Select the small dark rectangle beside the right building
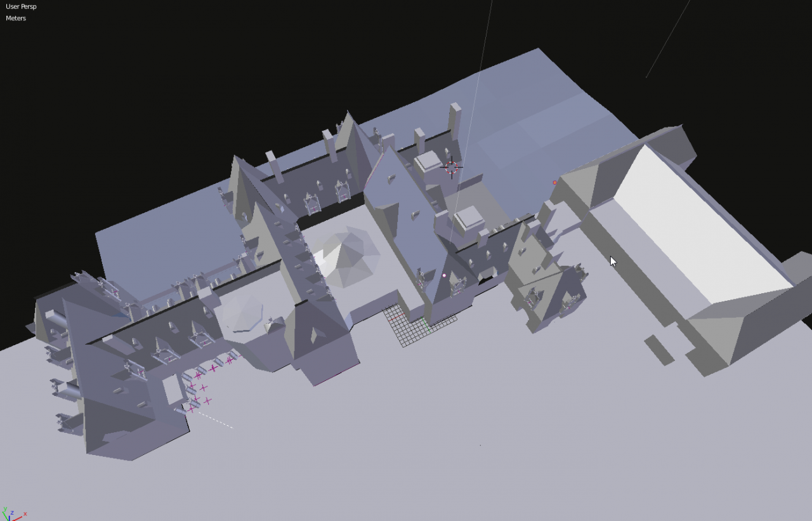The height and width of the screenshot is (521, 812). click(x=659, y=350)
